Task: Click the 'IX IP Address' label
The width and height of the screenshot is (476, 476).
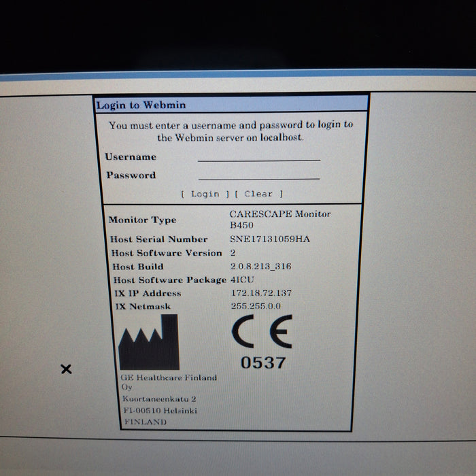Action: pos(148,293)
